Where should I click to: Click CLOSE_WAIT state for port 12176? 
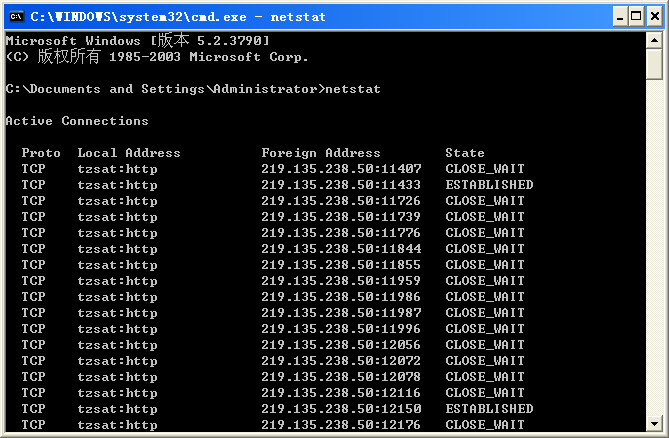(485, 425)
